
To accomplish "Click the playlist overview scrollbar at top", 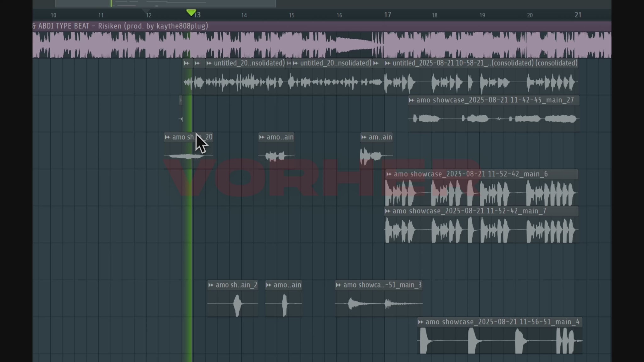I will pos(165,3).
